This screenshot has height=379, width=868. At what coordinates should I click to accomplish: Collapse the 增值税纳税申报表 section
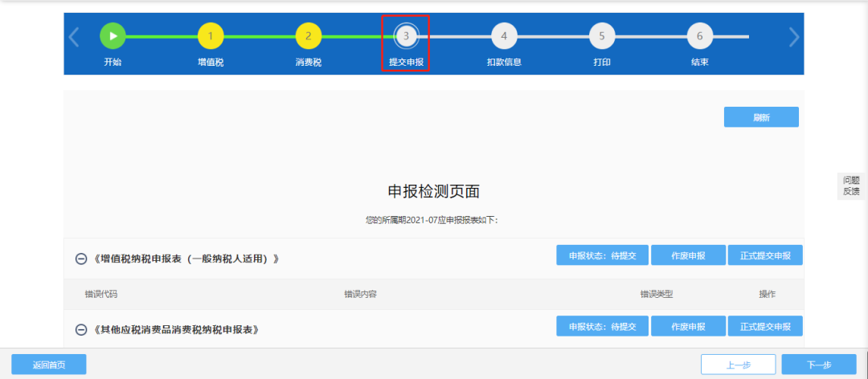81,259
